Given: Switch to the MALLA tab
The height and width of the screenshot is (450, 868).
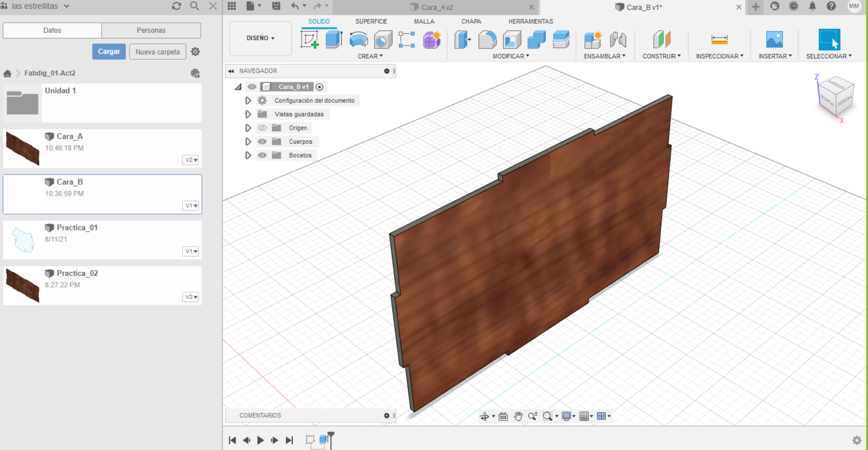Looking at the screenshot, I should (x=424, y=21).
